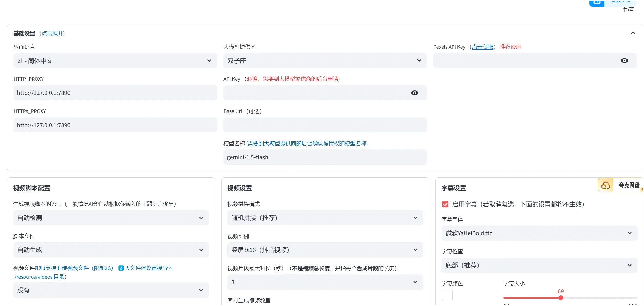Open the 字幕字体 dropdown arrow
This screenshot has height=306, width=644.
(629, 233)
